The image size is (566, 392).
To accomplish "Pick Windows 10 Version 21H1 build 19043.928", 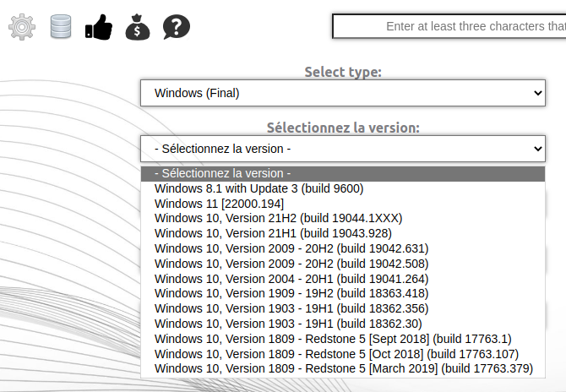I will coord(273,233).
